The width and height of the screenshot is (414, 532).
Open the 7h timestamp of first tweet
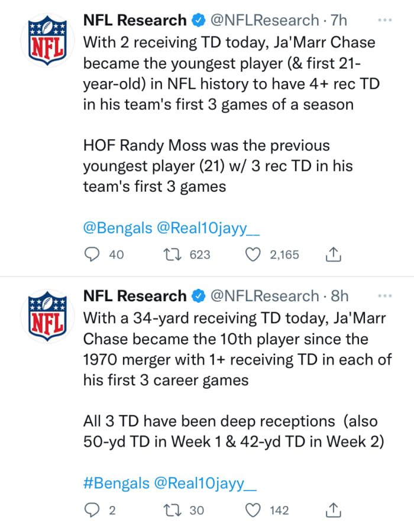coord(339,20)
